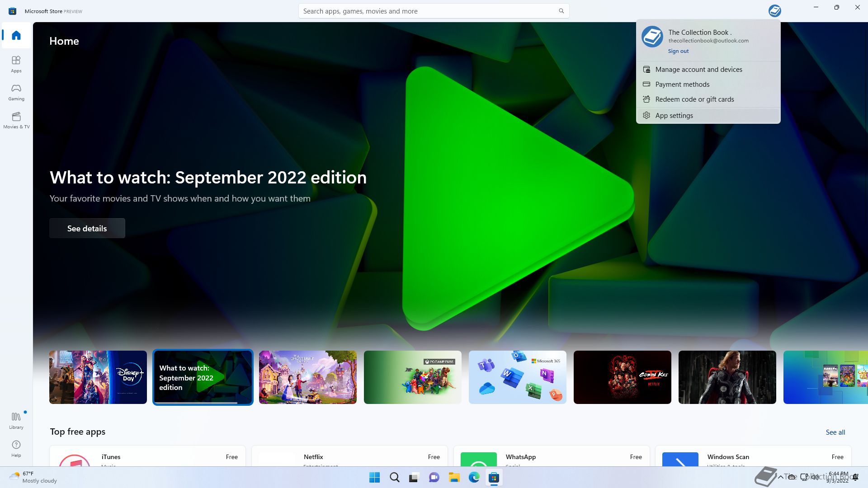This screenshot has width=868, height=488.
Task: Click the Microsoft Store logo in title bar
Action: [x=13, y=11]
